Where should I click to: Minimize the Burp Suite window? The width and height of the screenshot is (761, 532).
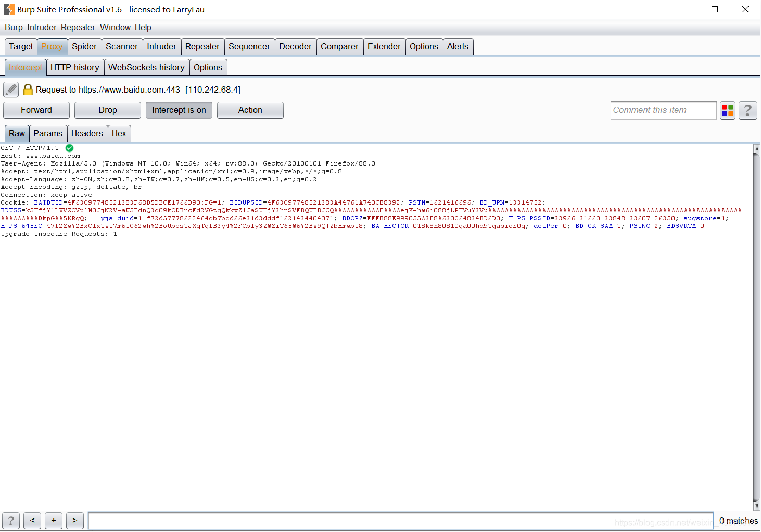click(x=684, y=9)
